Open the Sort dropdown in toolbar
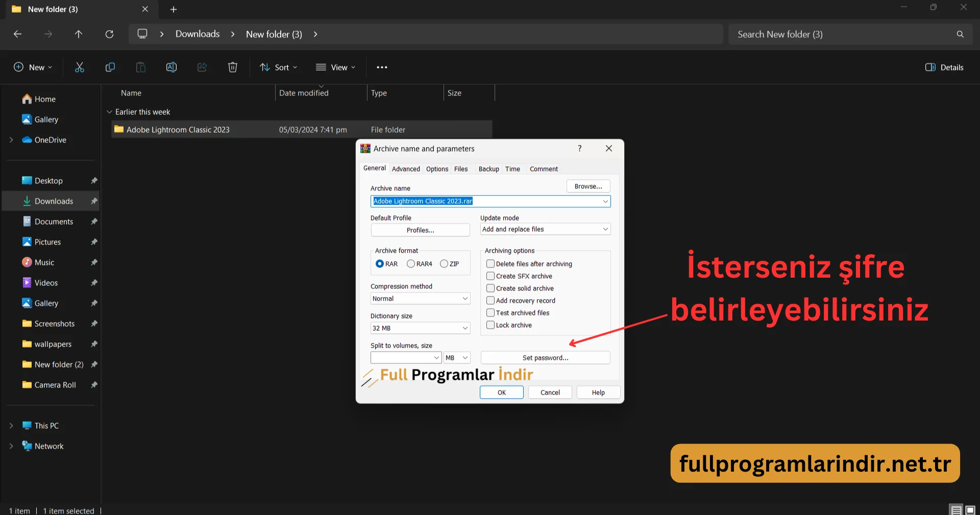The height and width of the screenshot is (515, 980). click(278, 67)
